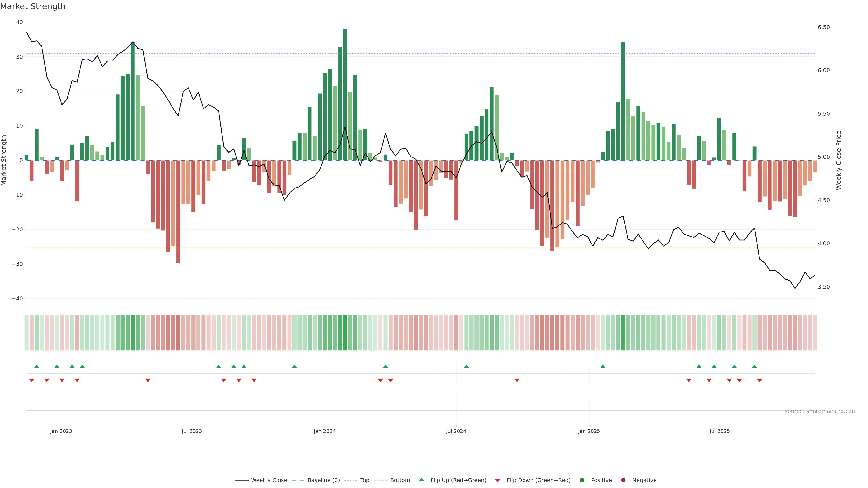Viewport: 868px width, 488px height.
Task: Click the darkest green heatmap cell in early 2025
Action: point(623,332)
